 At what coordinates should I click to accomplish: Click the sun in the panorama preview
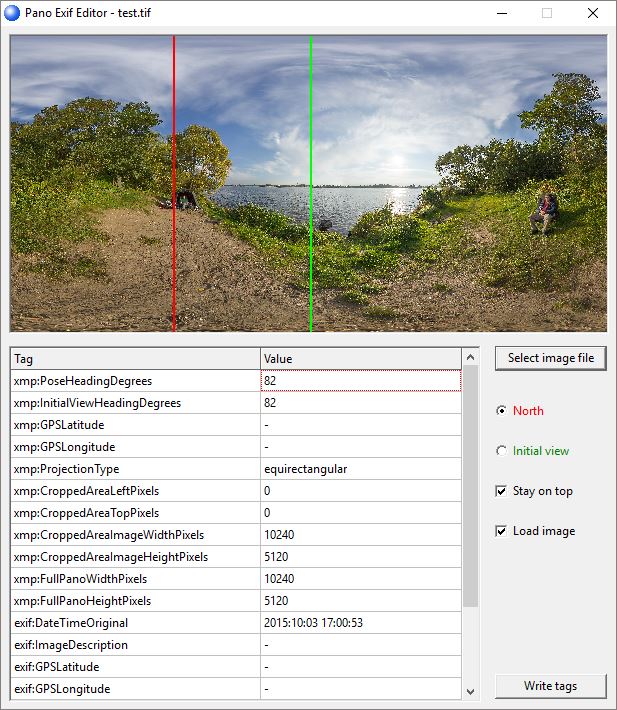[397, 162]
